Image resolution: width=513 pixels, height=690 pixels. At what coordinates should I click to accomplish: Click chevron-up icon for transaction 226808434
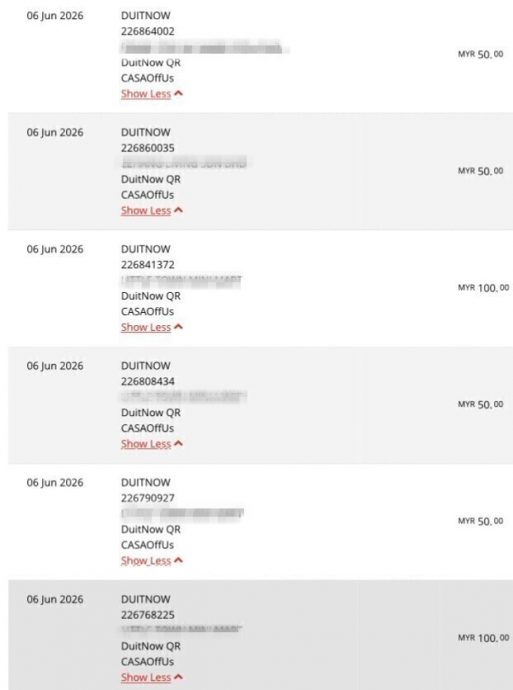pos(178,443)
